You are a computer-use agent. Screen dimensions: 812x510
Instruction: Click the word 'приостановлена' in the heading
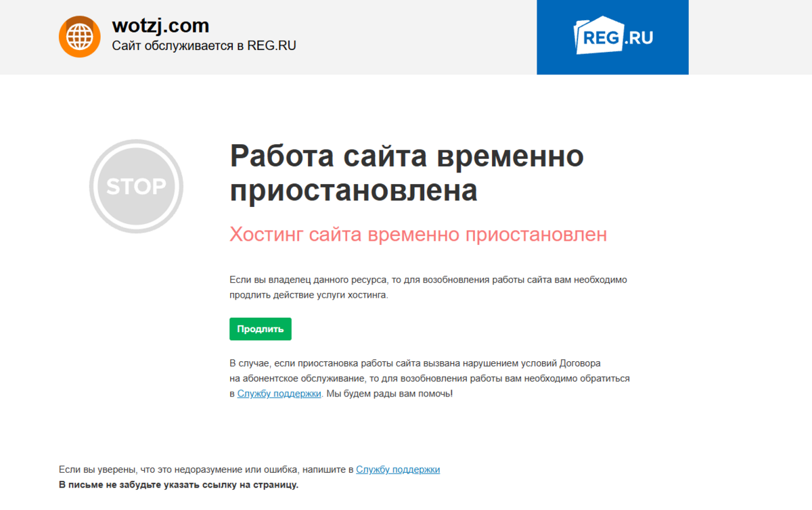[353, 191]
